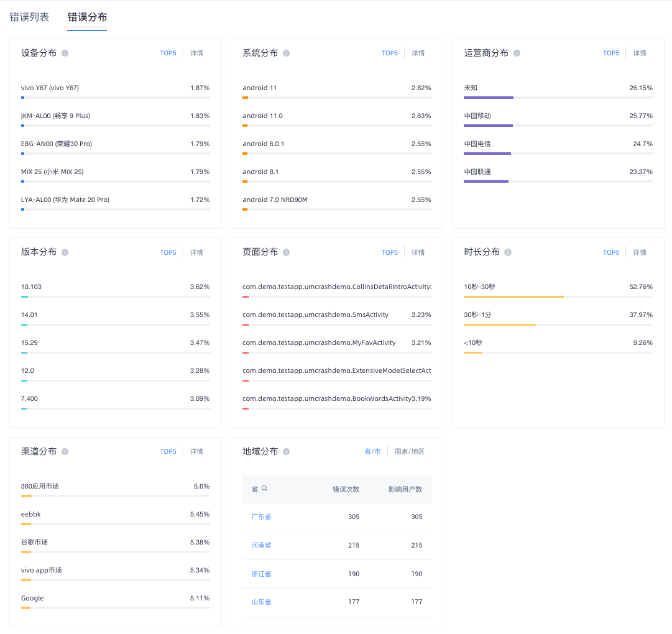
Task: Click info icon beside 系统分布 title
Action: coord(287,53)
